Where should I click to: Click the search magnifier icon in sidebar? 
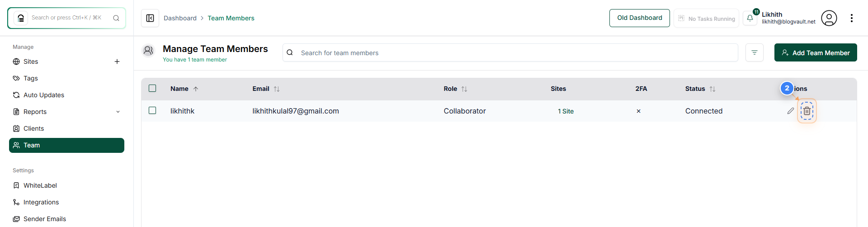(x=116, y=18)
